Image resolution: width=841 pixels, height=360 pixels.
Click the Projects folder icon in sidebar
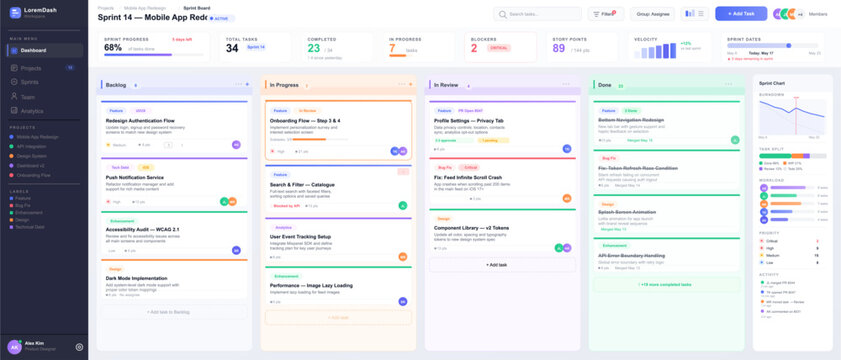click(14, 68)
